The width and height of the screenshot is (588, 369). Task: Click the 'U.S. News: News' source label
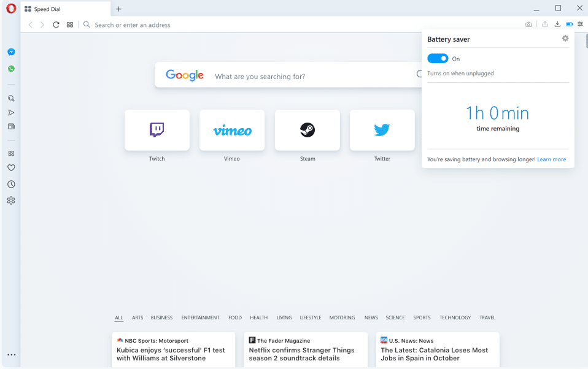[x=411, y=341]
